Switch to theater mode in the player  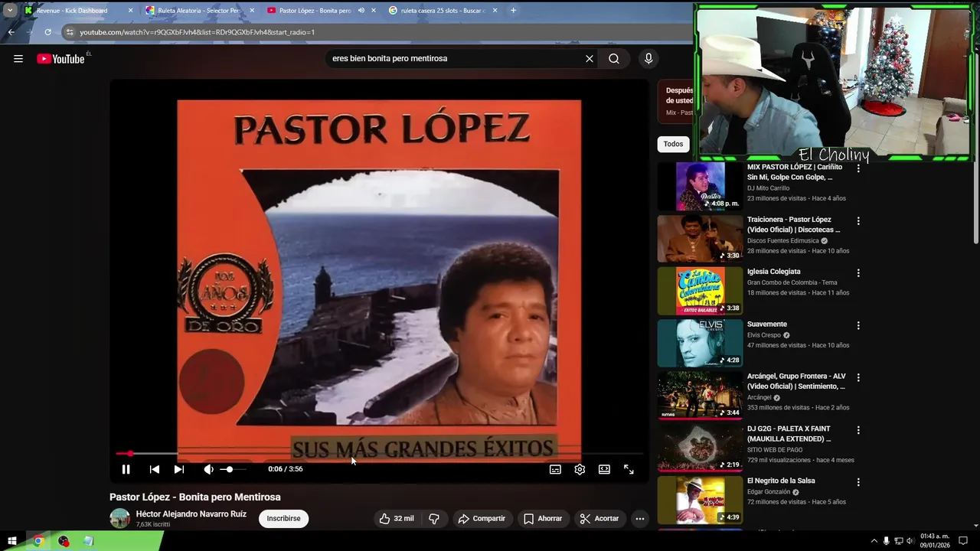click(604, 469)
